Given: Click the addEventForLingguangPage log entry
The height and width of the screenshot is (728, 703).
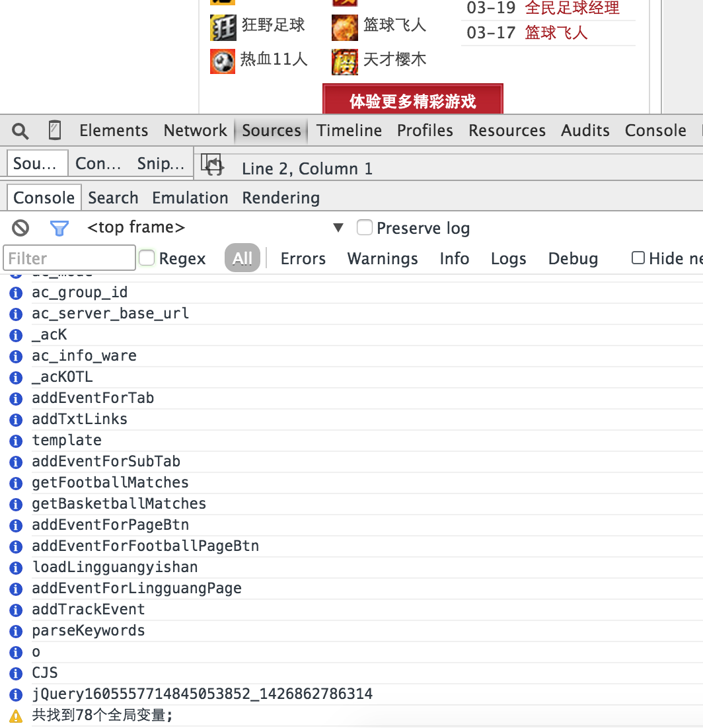Looking at the screenshot, I should 137,589.
